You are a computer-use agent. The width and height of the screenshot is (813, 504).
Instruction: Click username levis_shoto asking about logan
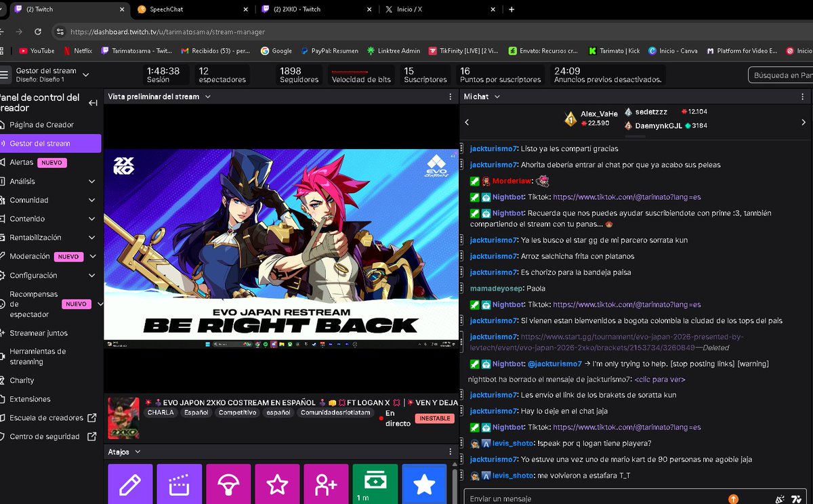tap(513, 444)
